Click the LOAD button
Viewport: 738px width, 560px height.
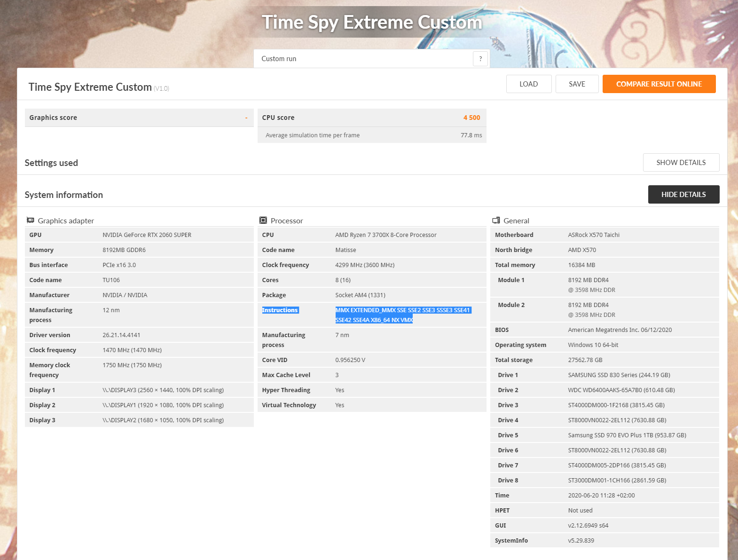(x=529, y=84)
